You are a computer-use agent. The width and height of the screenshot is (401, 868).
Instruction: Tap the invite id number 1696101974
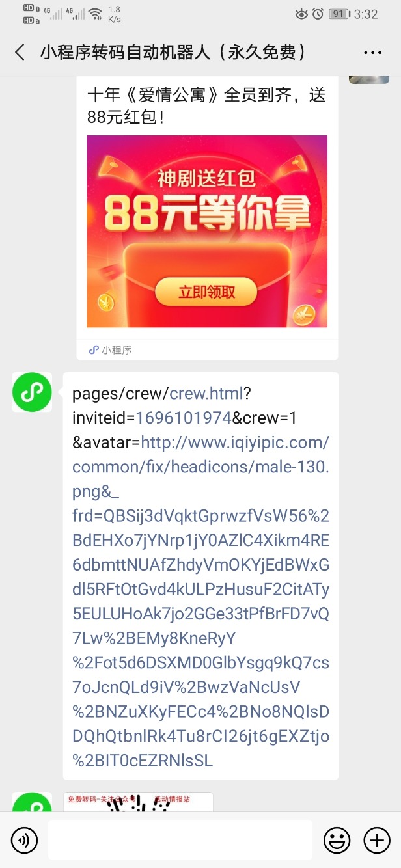click(184, 418)
